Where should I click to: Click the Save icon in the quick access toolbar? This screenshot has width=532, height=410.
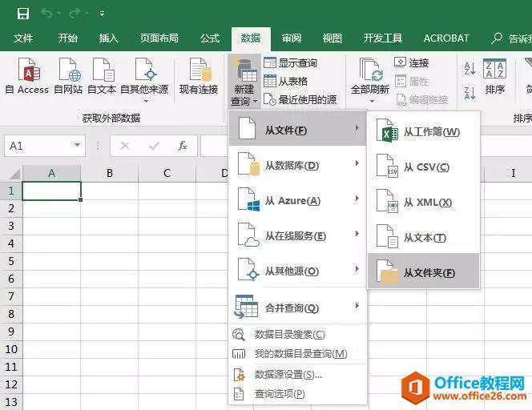(23, 14)
